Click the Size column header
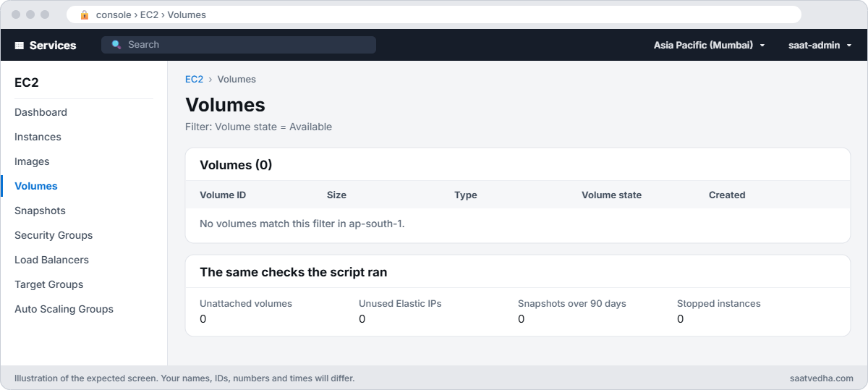The image size is (868, 390). click(336, 195)
